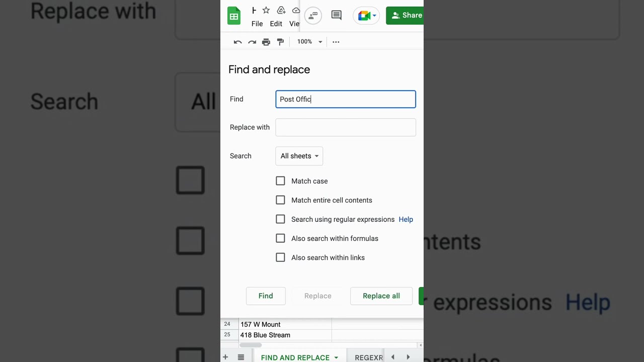The height and width of the screenshot is (362, 644).
Task: Star the document with the star icon
Action: (x=266, y=11)
